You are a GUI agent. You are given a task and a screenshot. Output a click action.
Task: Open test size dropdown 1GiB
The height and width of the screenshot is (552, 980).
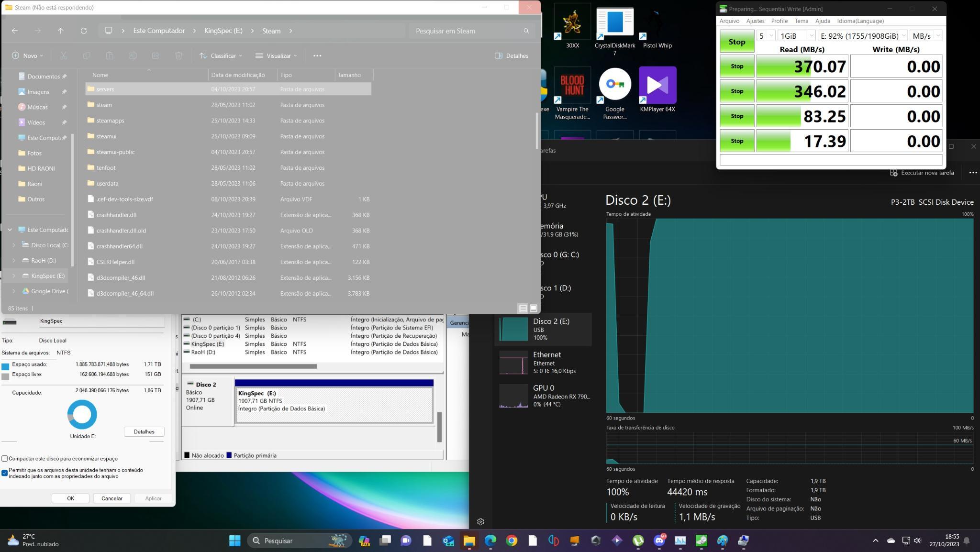[796, 36]
